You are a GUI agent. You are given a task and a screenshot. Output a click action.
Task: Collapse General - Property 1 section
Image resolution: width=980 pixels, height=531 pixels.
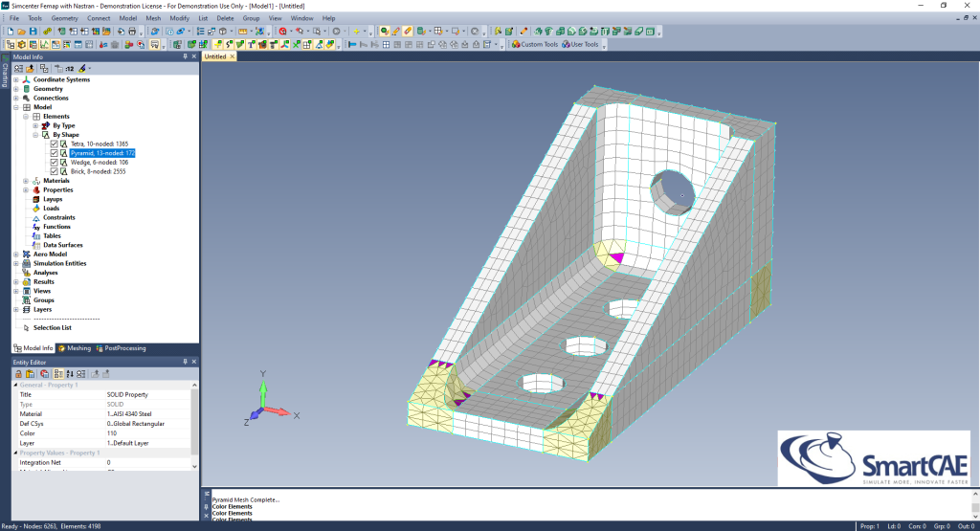tap(16, 385)
